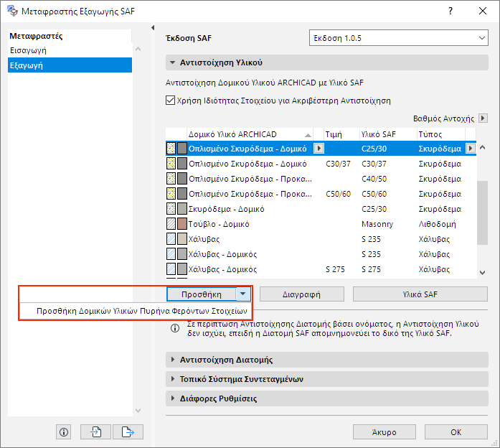
Task: Select the Τούβλο - Δομικό row
Action: click(321, 224)
